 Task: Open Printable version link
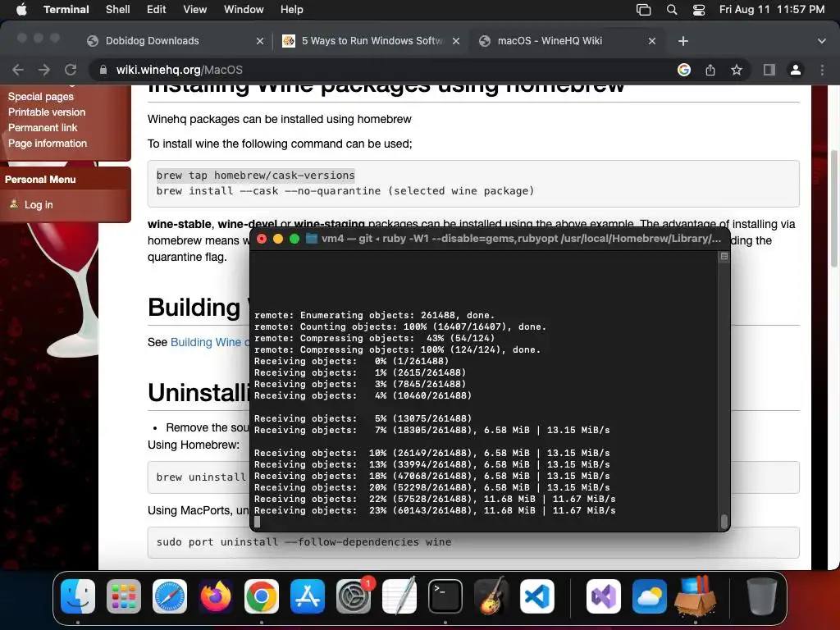click(x=47, y=112)
